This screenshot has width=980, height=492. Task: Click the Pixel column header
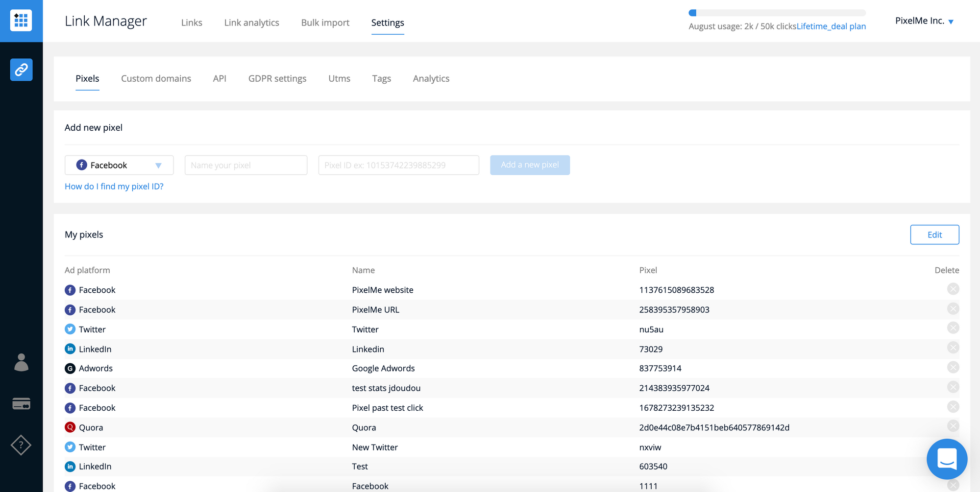[x=648, y=270]
